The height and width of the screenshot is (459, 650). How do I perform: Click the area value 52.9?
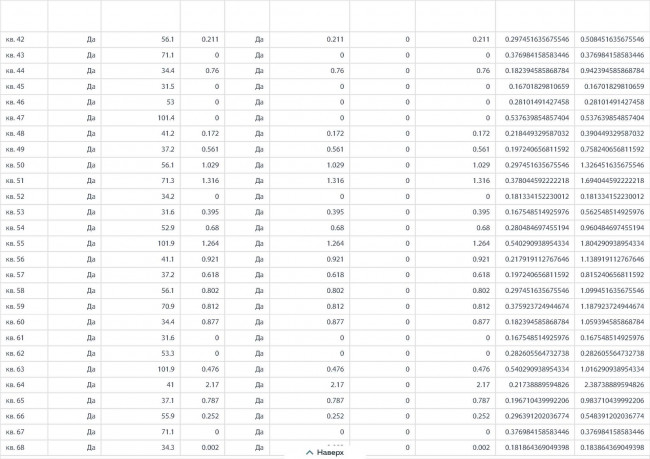click(168, 228)
